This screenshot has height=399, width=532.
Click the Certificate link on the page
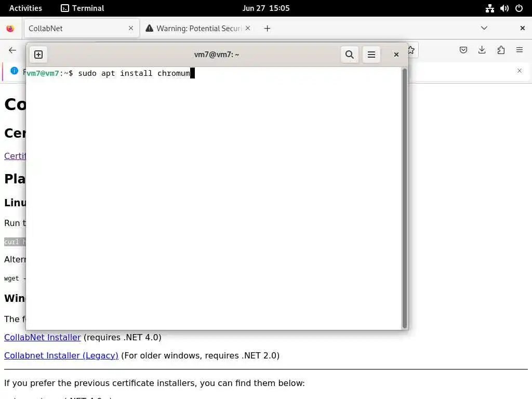[15, 156]
